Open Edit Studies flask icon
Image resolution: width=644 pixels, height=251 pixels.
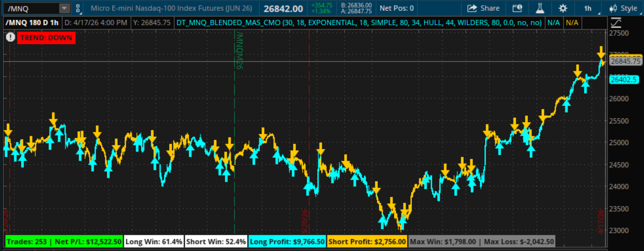pos(540,8)
